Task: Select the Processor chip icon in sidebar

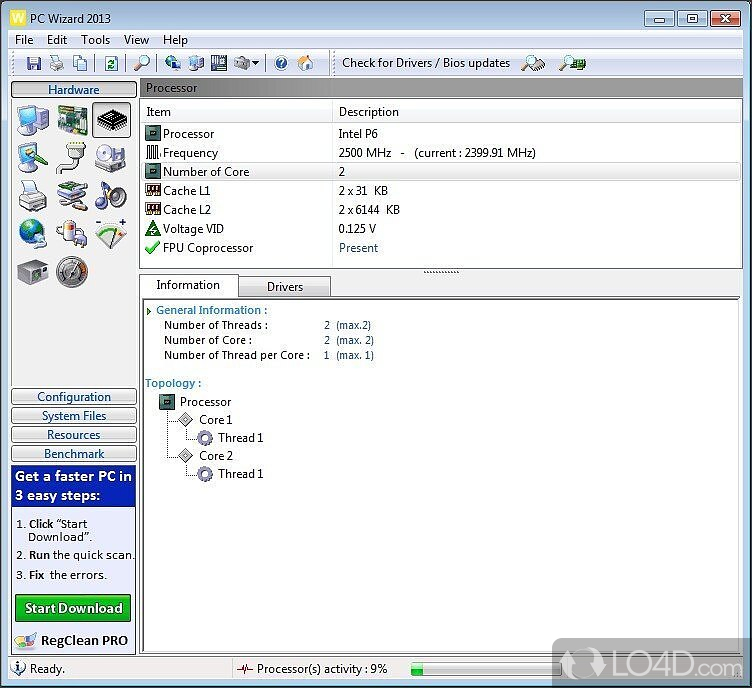Action: pos(111,120)
